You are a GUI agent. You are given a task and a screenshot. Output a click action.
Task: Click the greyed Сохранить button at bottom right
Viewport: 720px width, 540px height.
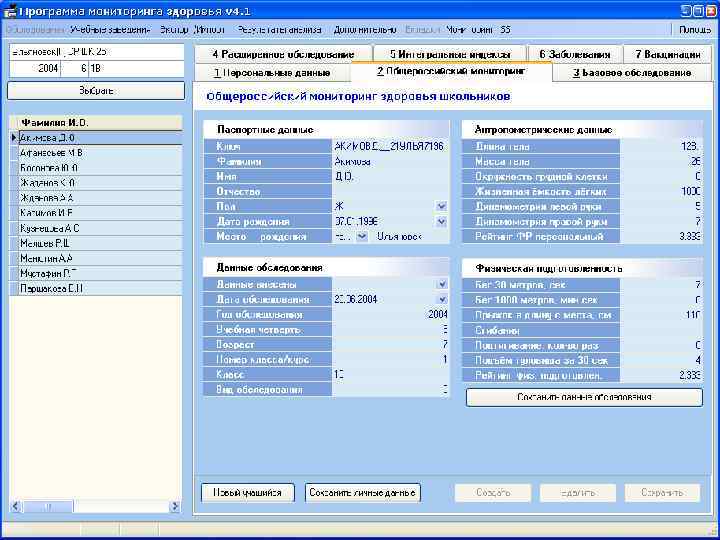tap(663, 493)
